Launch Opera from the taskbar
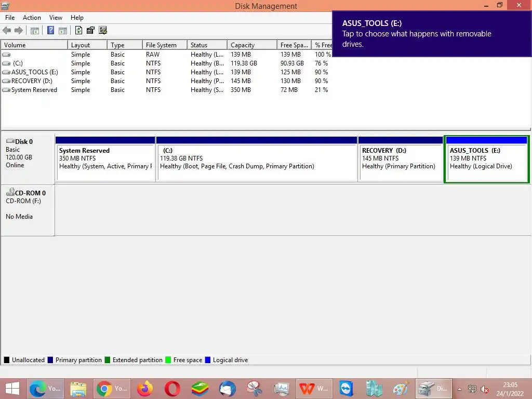 click(x=172, y=389)
